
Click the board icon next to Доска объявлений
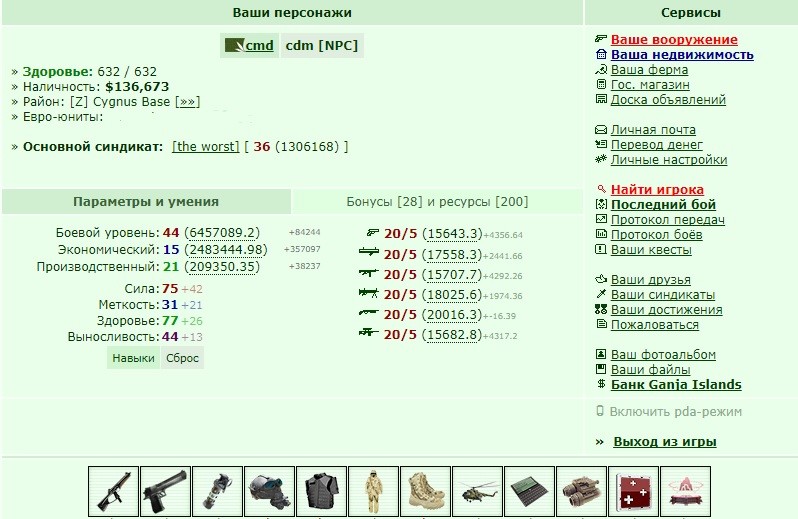pyautogui.click(x=601, y=99)
